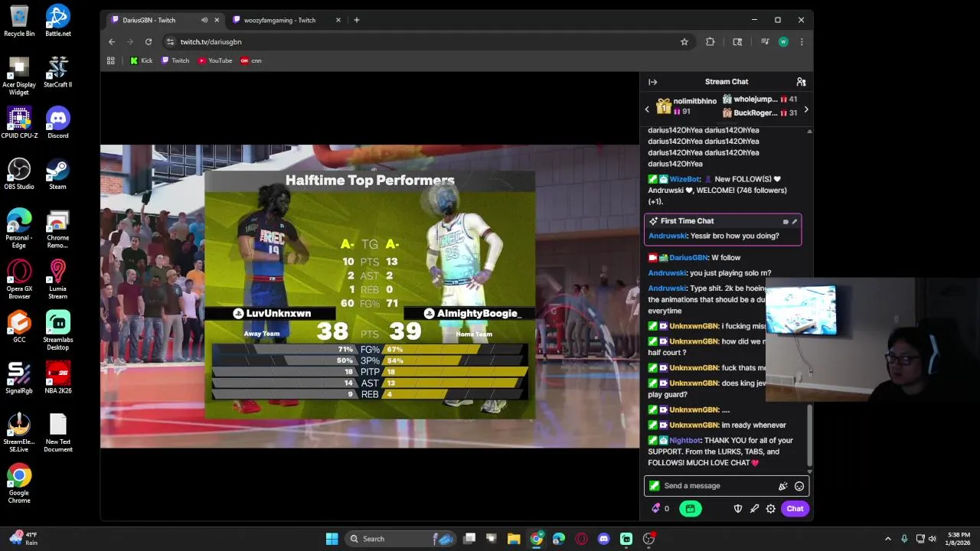The width and height of the screenshot is (980, 551).
Task: Show next gift leaderboard entries arrow
Action: click(x=806, y=109)
